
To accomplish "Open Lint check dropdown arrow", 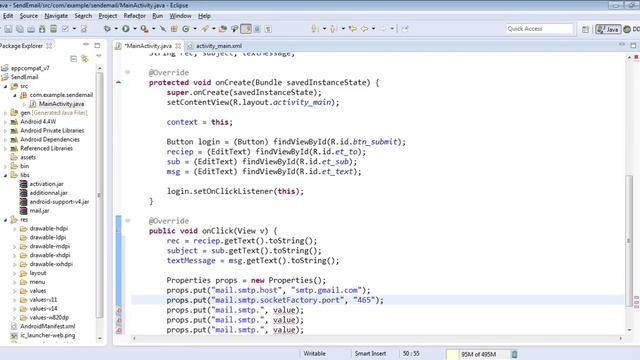I will [x=74, y=29].
